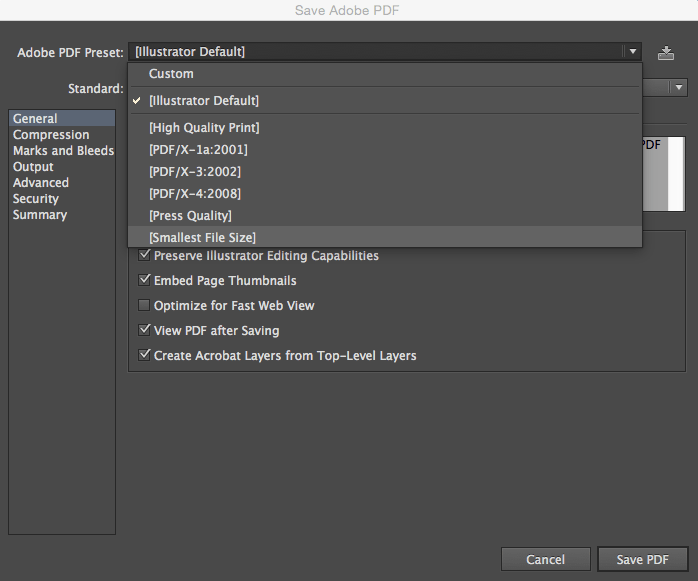This screenshot has width=698, height=581.
Task: Choose the [PDF/X-1a:2001] preset
Action: pos(385,150)
